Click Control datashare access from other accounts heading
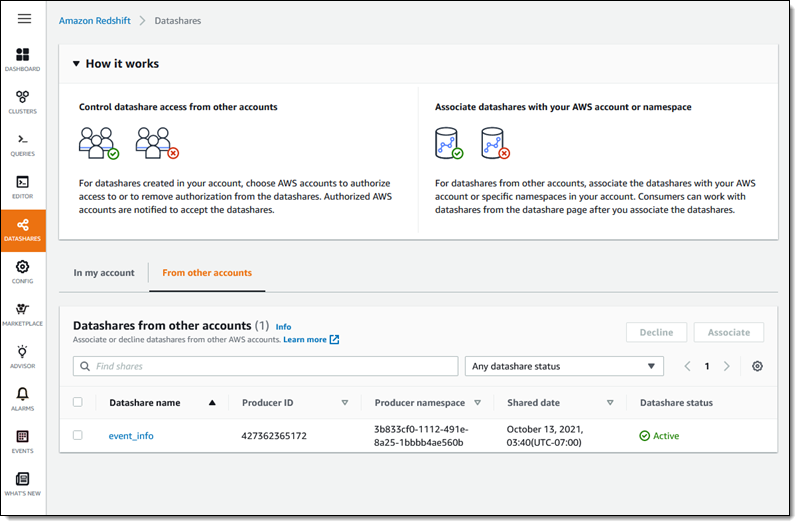This screenshot has height=526, width=800. click(178, 107)
